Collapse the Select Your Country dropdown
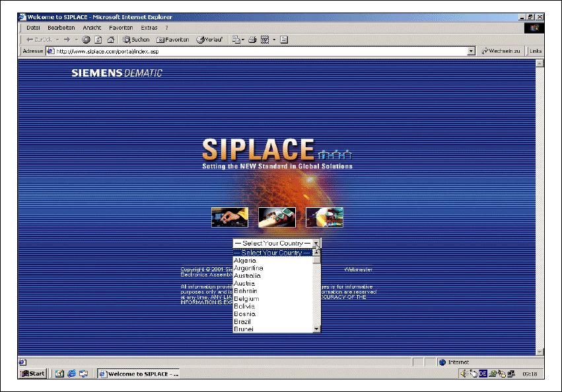The height and width of the screenshot is (392, 562). 316,244
